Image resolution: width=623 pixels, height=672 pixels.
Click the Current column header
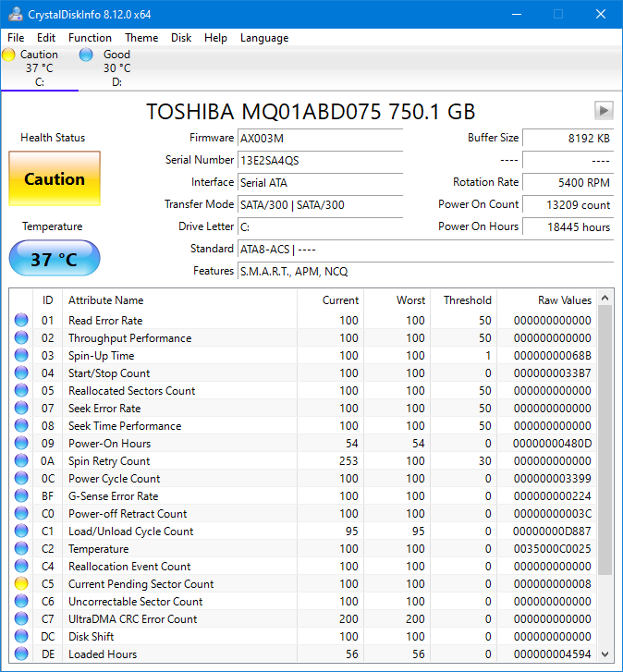pos(330,300)
